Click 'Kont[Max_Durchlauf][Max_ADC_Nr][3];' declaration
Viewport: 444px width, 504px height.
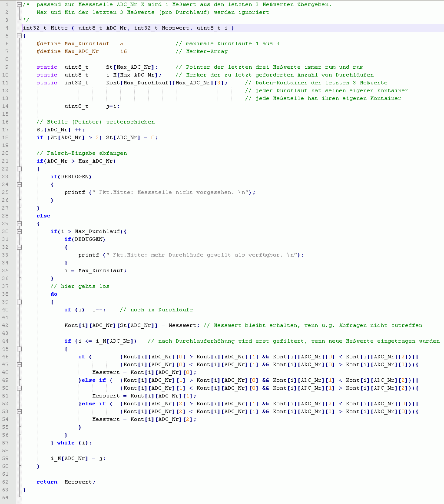tap(167, 83)
